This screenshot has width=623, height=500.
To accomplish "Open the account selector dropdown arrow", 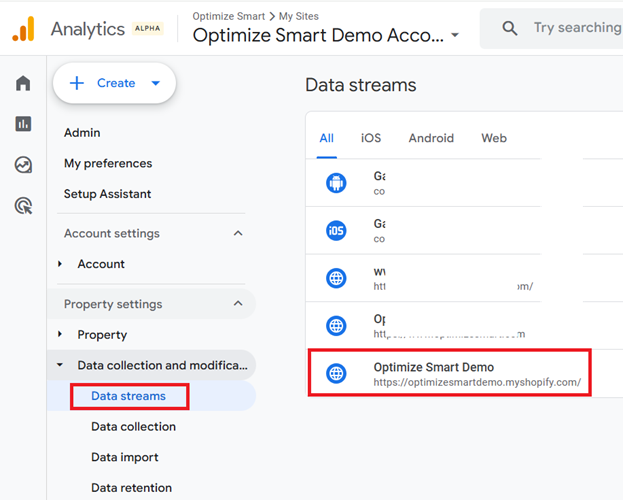I will click(455, 35).
